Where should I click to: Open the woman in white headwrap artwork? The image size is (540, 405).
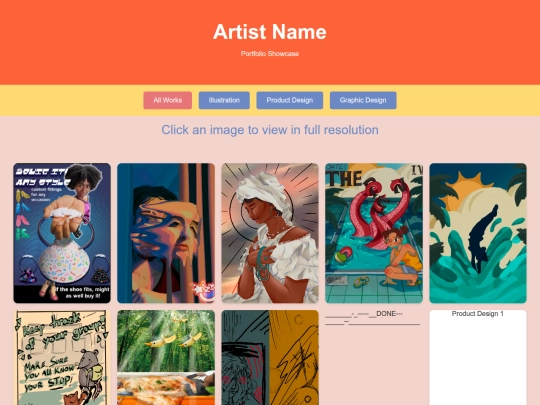point(270,233)
